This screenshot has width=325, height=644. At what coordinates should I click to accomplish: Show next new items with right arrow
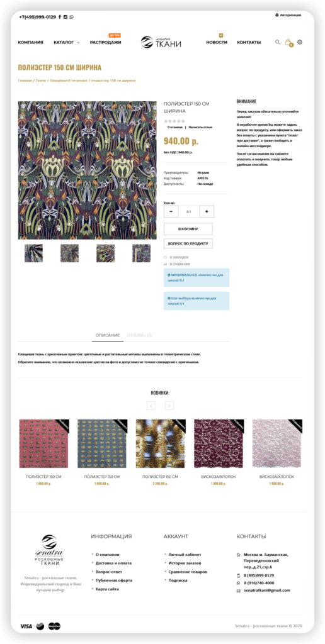[169, 406]
